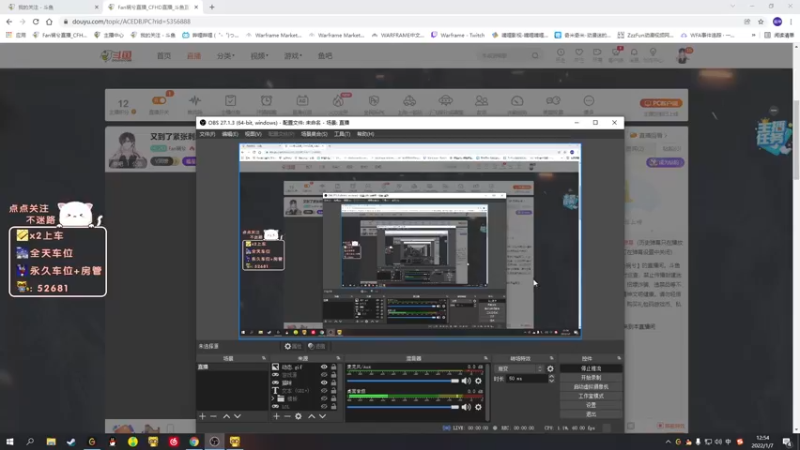The height and width of the screenshot is (450, 800).
Task: Show hidden system tray icons
Action: tap(668, 441)
